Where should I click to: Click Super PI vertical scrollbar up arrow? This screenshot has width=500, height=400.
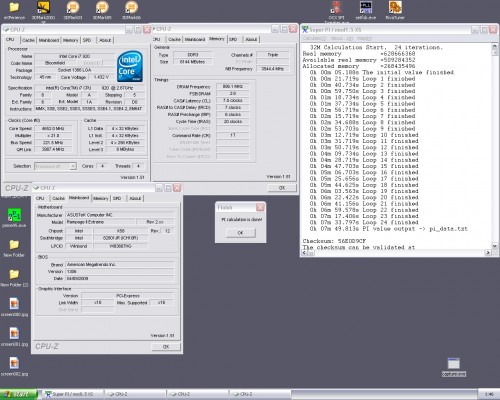[x=495, y=47]
